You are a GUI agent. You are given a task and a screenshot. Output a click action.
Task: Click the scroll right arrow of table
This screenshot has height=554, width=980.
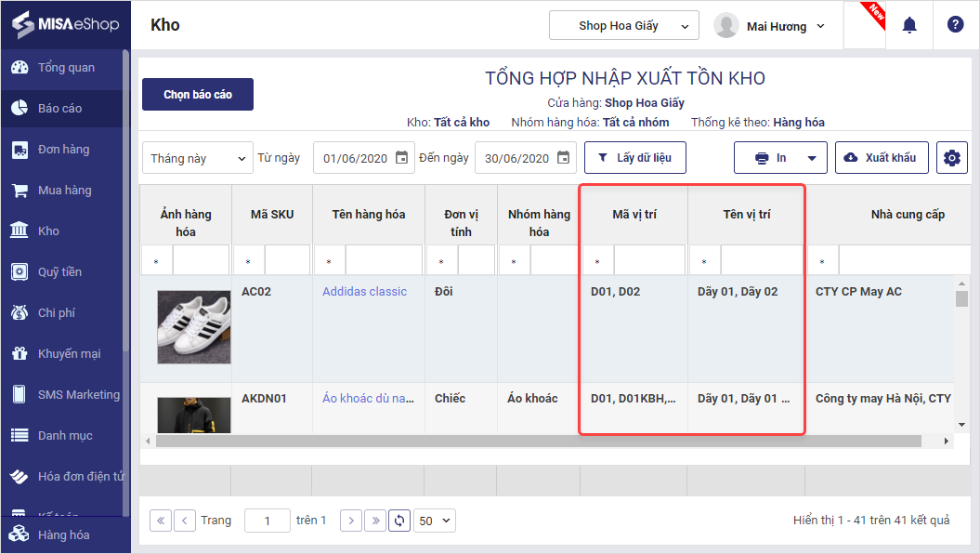(x=947, y=441)
